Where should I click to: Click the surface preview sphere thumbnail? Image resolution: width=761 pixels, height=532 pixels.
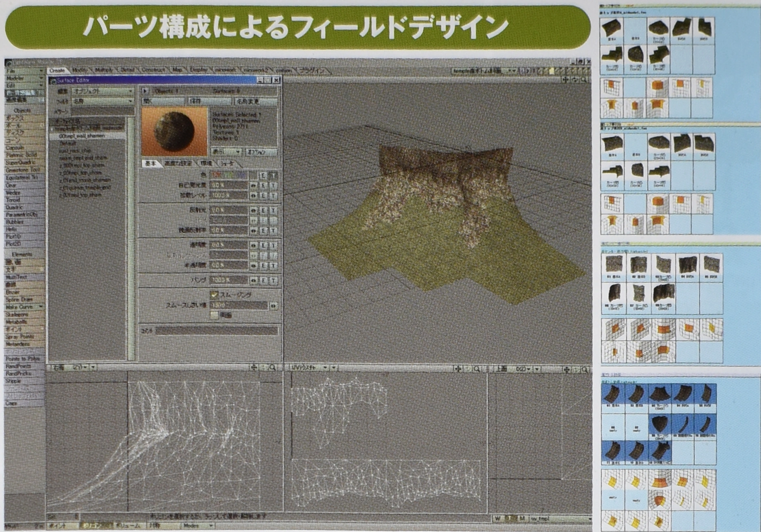(174, 132)
